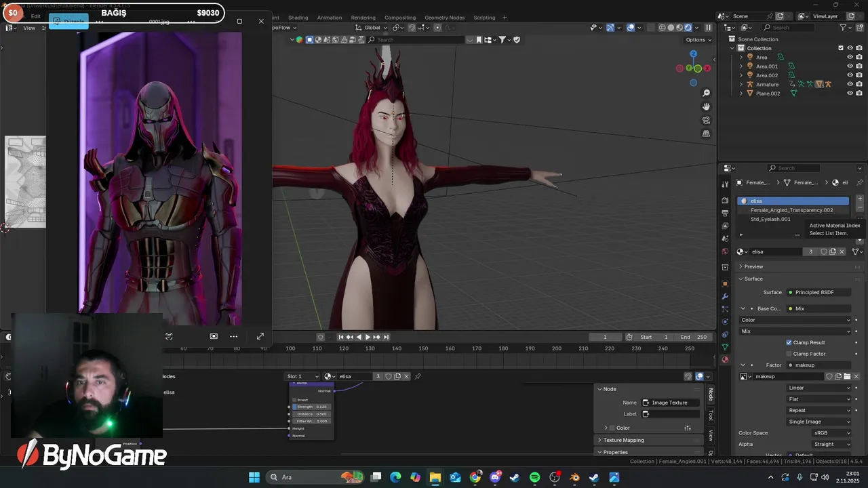
Task: Expand the Area.001 light in outliner
Action: (x=741, y=66)
